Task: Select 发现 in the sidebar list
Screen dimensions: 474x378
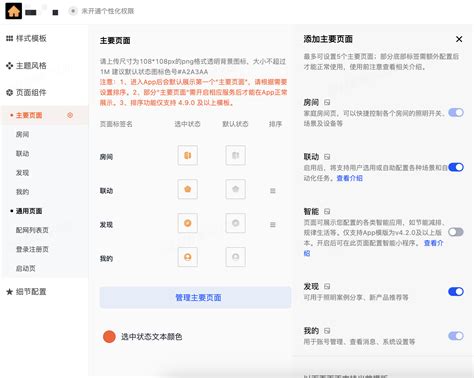Action: (22, 173)
